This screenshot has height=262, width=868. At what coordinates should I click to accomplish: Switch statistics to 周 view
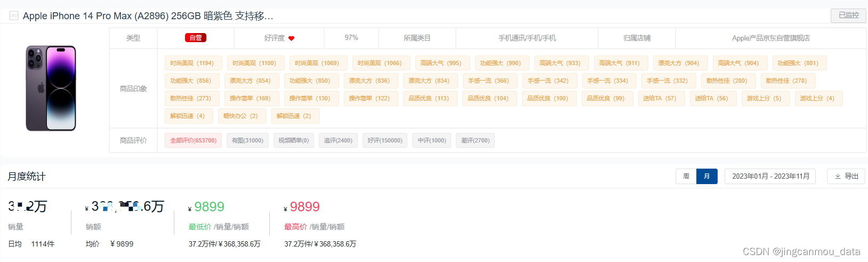click(686, 176)
